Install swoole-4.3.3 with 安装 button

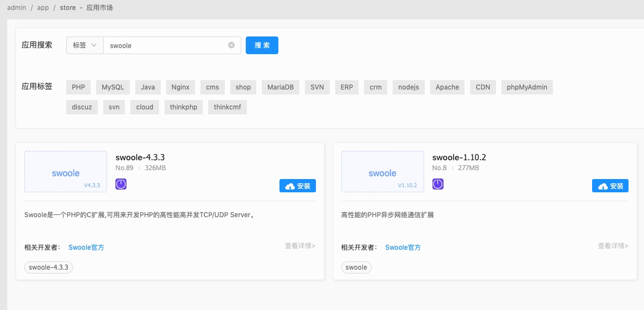(298, 186)
